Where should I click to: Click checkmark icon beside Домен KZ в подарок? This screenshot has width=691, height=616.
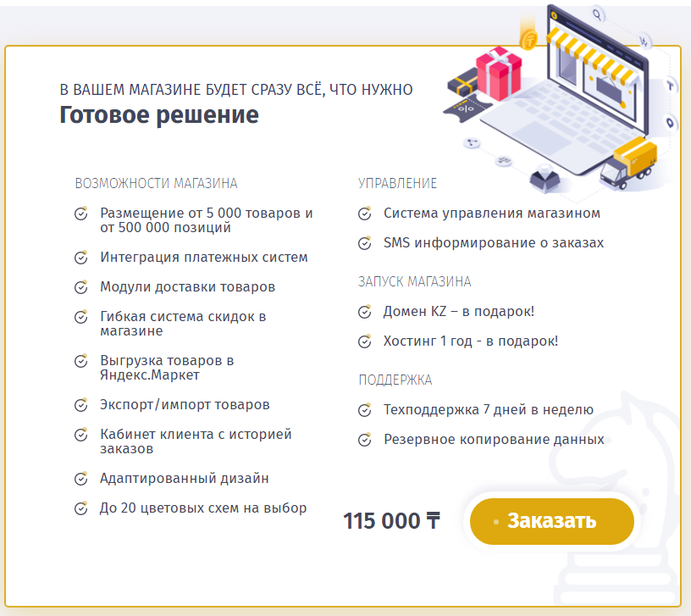pos(364,312)
